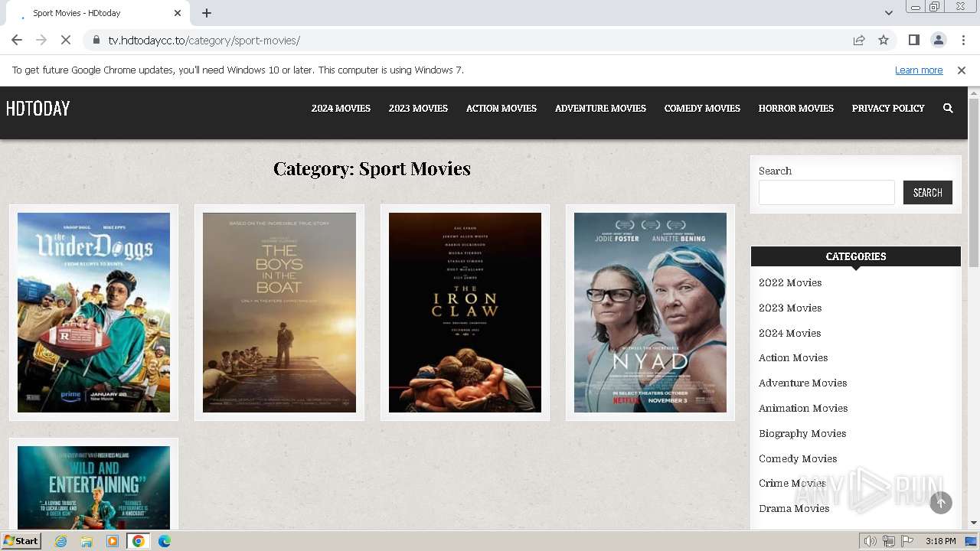
Task: Click the scrollbar down arrow
Action: click(974, 523)
